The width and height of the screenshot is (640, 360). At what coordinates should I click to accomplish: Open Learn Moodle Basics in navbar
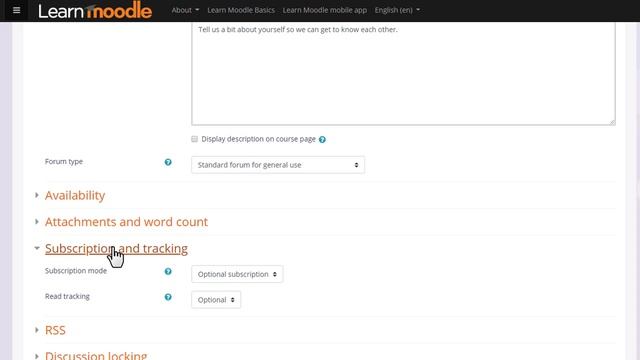[x=241, y=10]
